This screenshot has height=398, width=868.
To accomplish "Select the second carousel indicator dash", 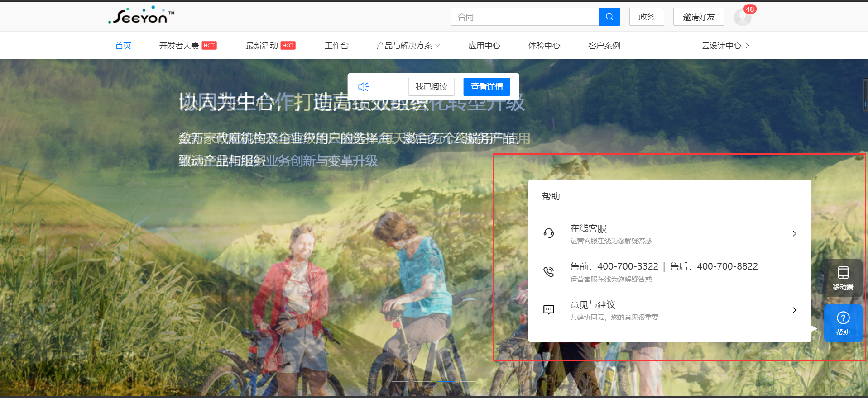I will click(422, 381).
